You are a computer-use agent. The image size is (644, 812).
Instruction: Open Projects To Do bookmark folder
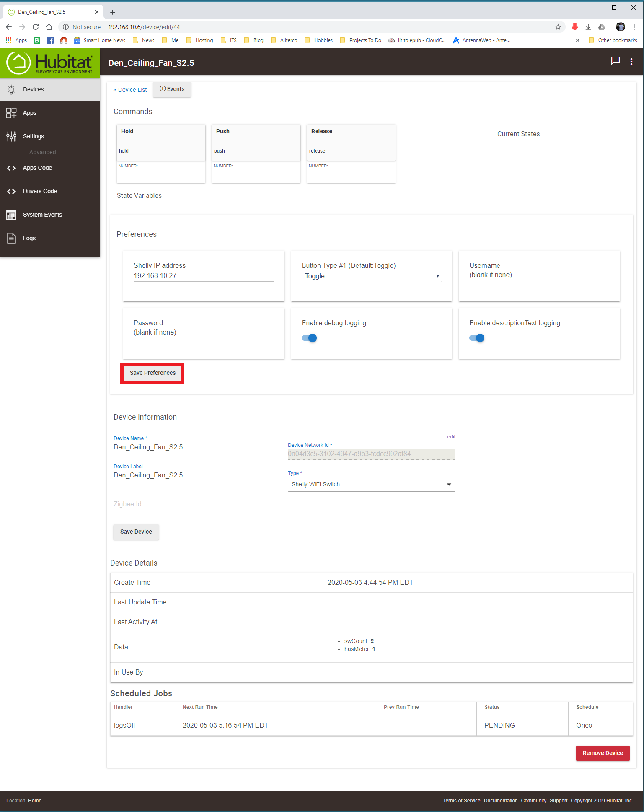361,40
